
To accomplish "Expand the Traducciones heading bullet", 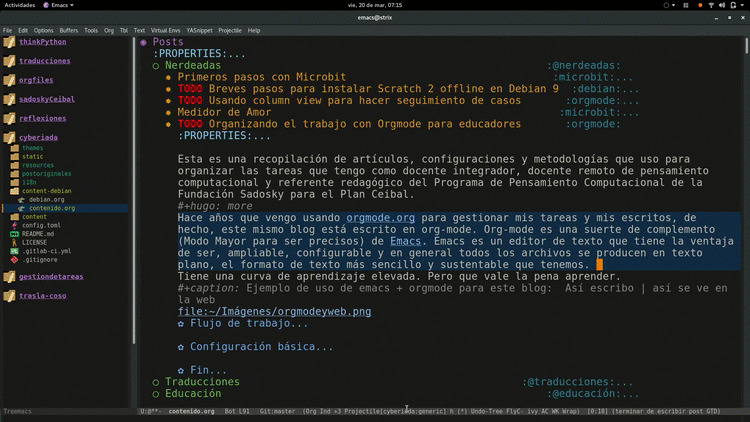I will coord(156,382).
